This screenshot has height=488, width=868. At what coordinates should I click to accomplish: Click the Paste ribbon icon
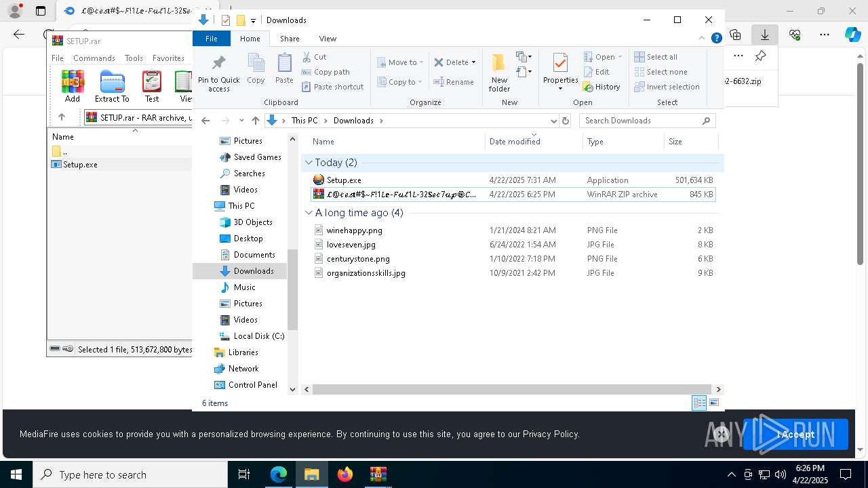(x=284, y=63)
